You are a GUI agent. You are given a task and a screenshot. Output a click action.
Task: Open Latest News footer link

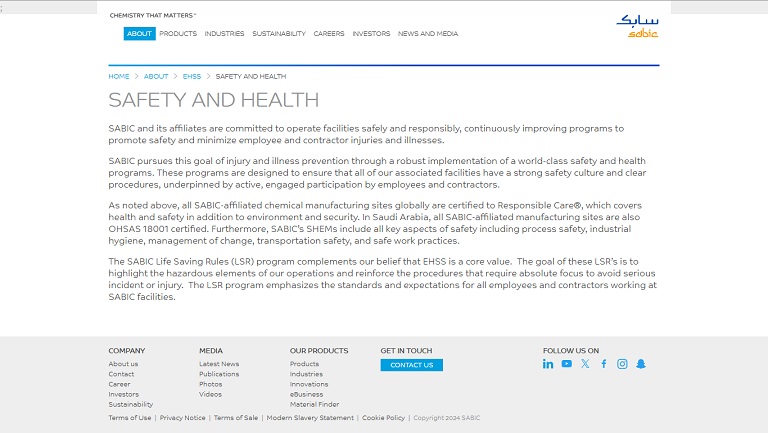[219, 364]
